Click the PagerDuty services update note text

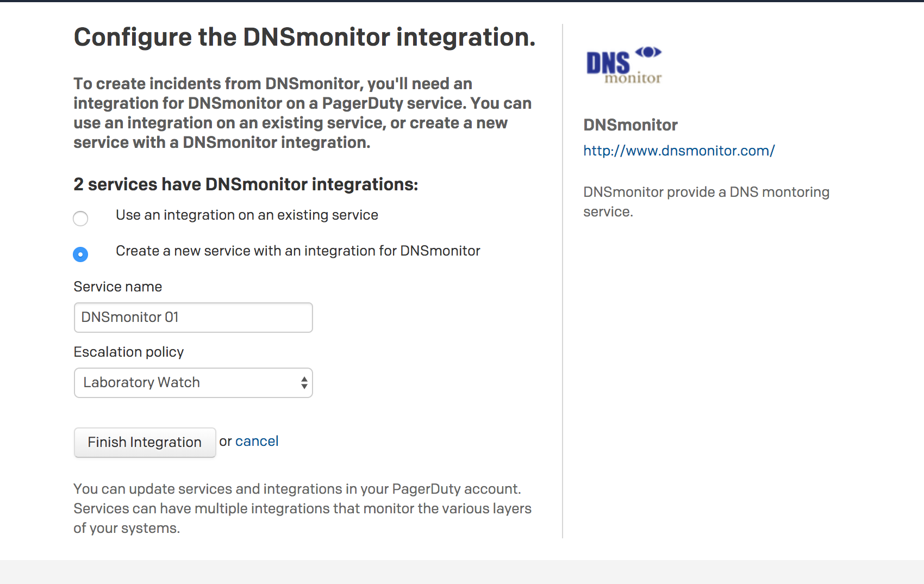302,508
